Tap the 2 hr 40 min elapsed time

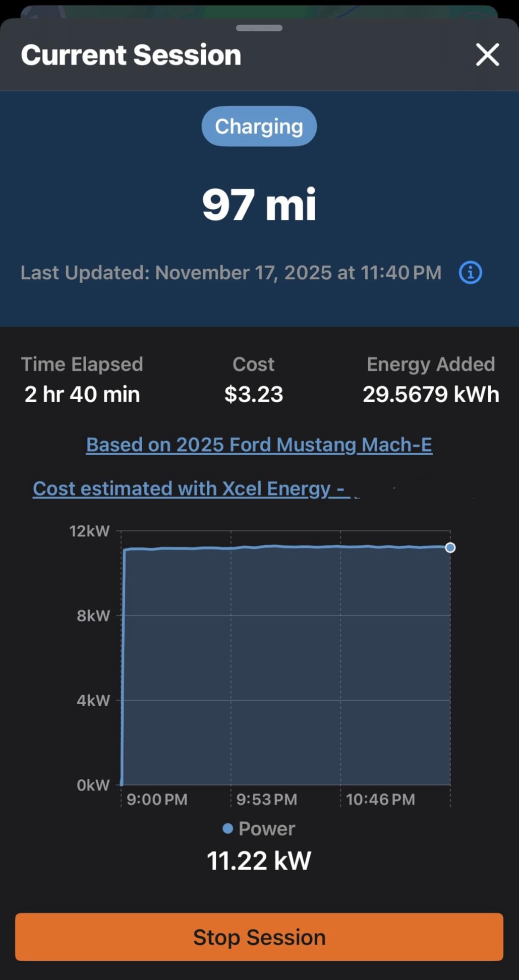click(x=82, y=394)
